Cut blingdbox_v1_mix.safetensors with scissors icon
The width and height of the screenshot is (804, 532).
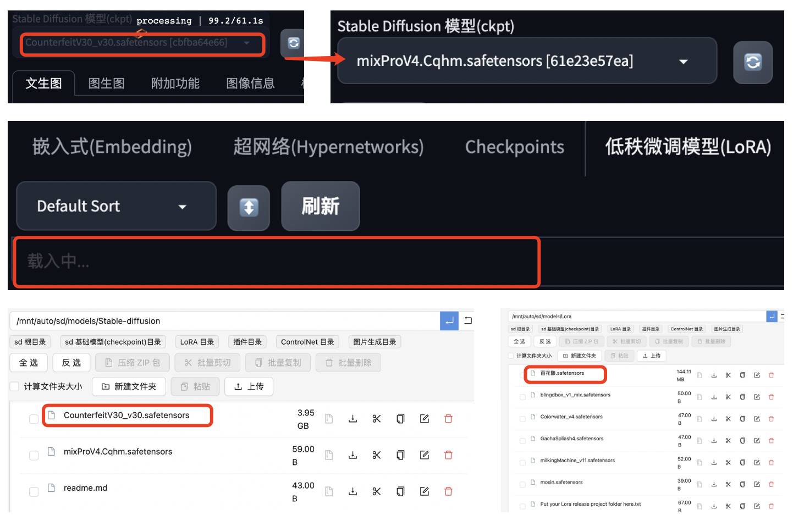coord(728,397)
